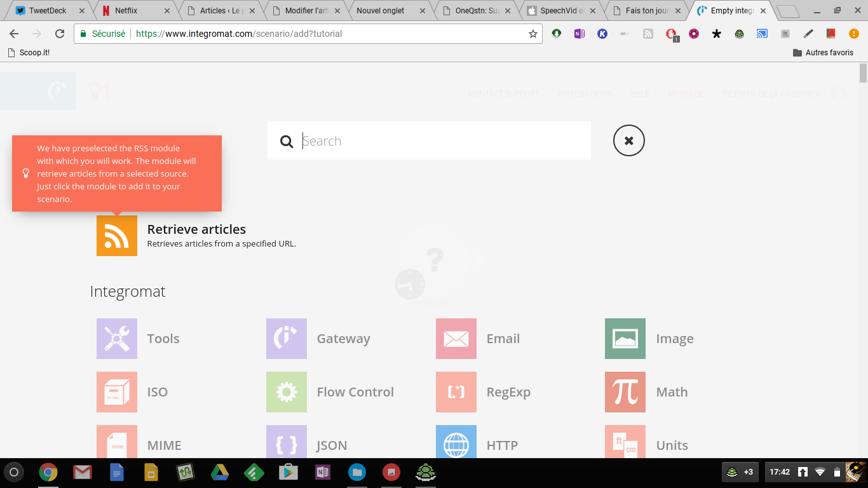Open the JSON module icon
Viewport: 868px width, 488px height.
point(287,442)
